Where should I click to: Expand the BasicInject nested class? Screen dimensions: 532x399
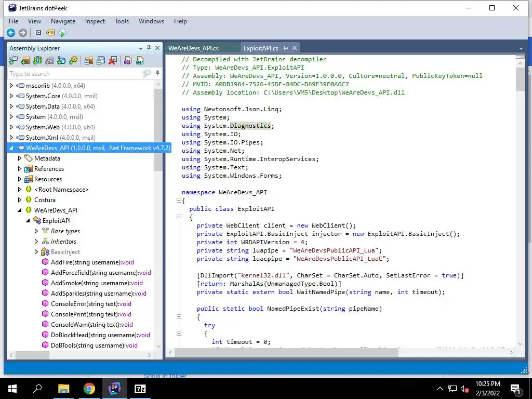[x=36, y=252]
